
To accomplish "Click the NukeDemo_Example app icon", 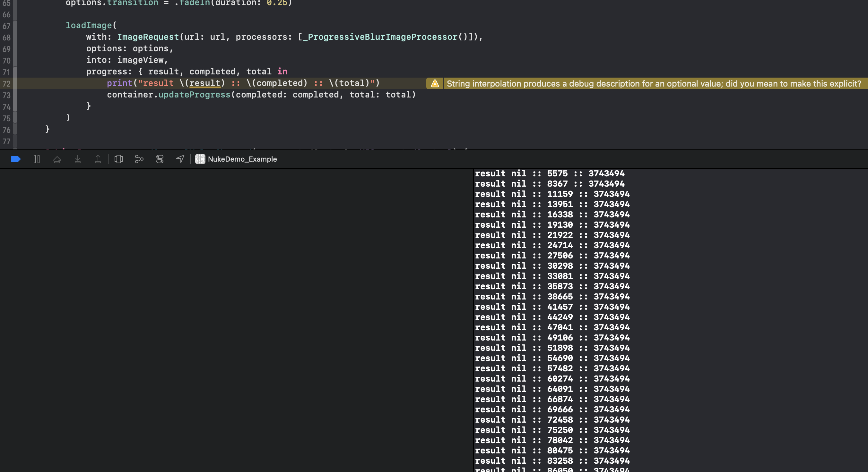I will pyautogui.click(x=200, y=159).
